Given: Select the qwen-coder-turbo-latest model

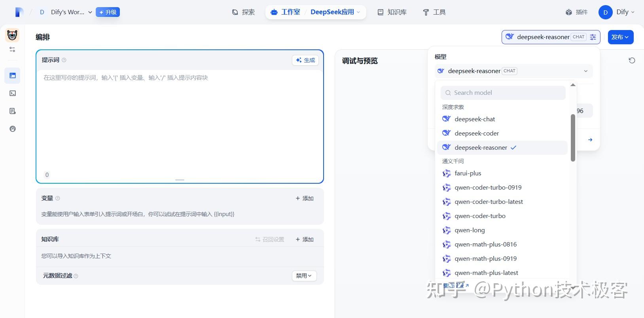Looking at the screenshot, I should (502, 201).
